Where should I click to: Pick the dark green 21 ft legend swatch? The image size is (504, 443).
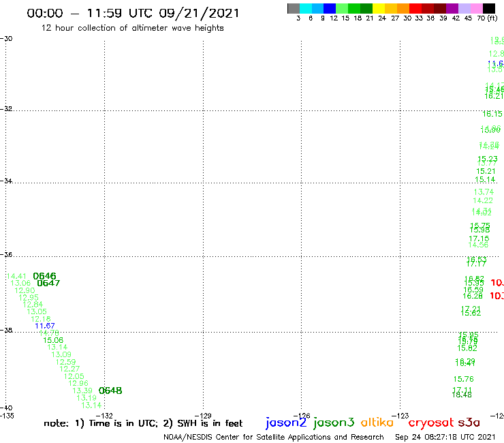tap(366, 8)
